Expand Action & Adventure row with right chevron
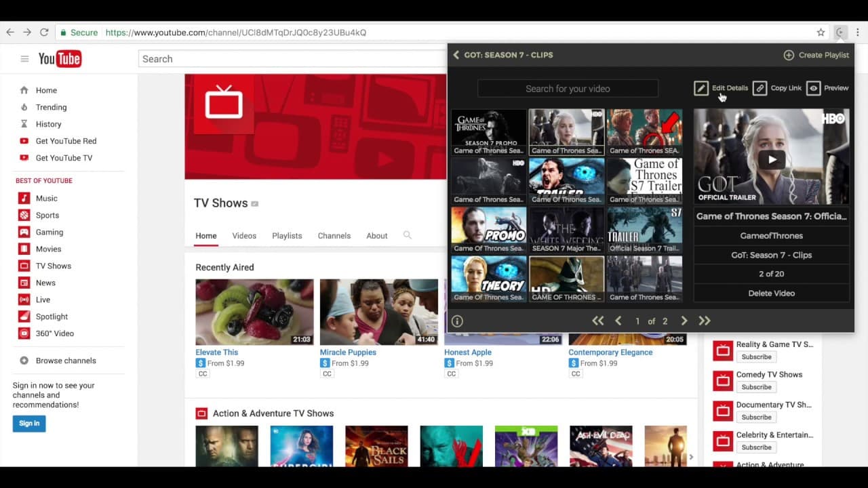868x488 pixels. click(x=691, y=457)
